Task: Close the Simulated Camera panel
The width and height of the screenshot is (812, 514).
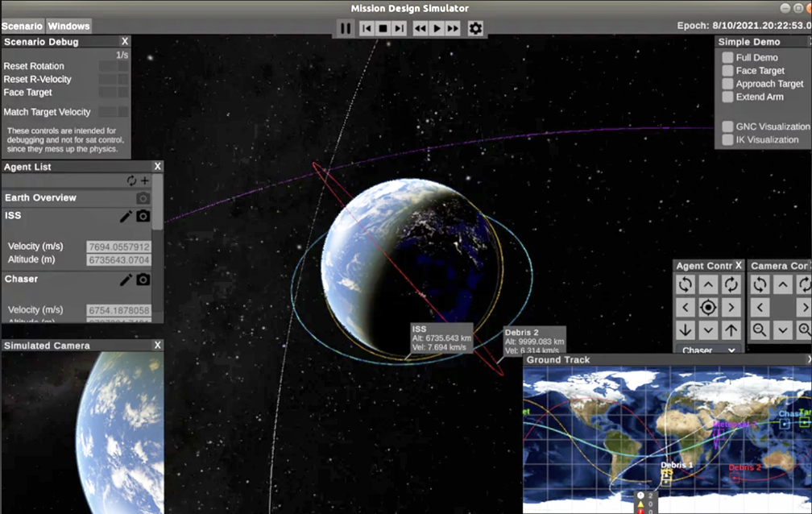Action: coord(157,345)
